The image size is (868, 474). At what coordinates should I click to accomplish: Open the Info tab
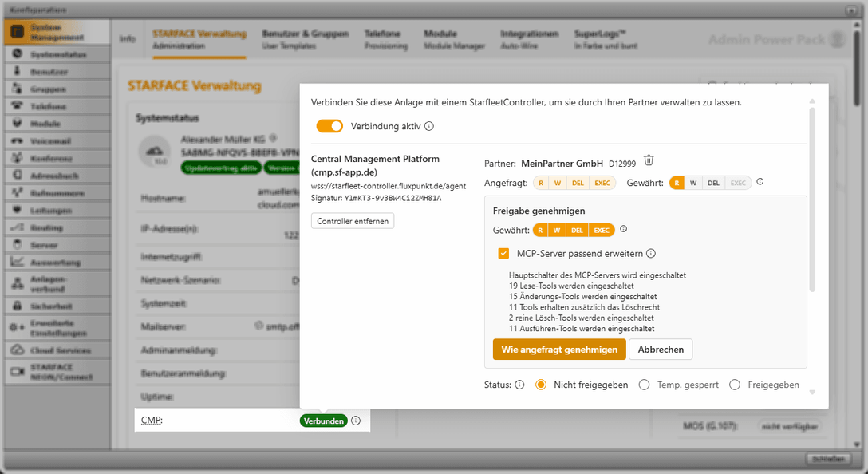(128, 39)
